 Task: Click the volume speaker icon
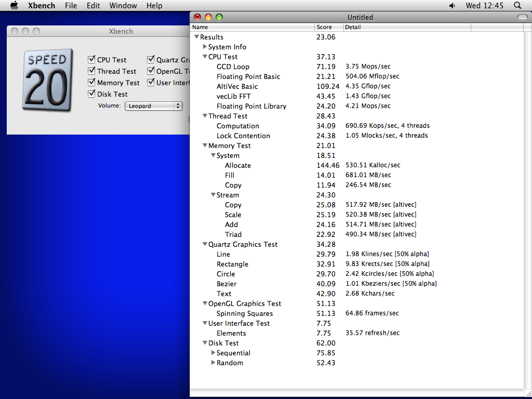pos(452,5)
